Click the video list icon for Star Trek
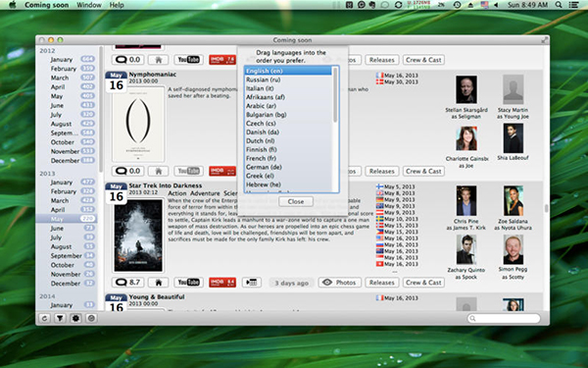 coord(251,283)
